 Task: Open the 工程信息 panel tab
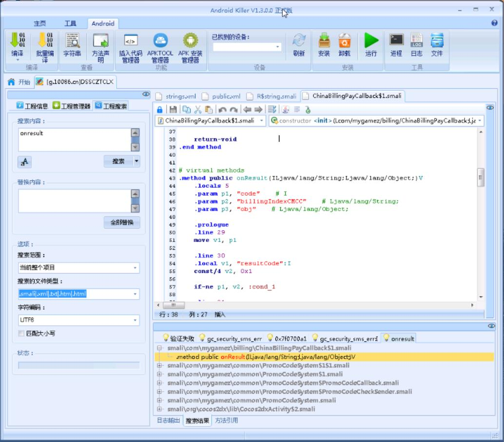tap(32, 106)
